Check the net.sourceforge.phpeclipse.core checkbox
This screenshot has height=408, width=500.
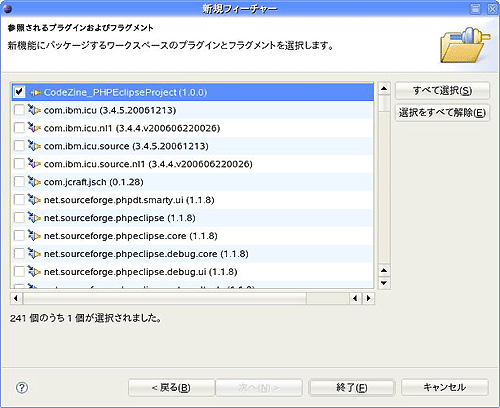coord(19,236)
